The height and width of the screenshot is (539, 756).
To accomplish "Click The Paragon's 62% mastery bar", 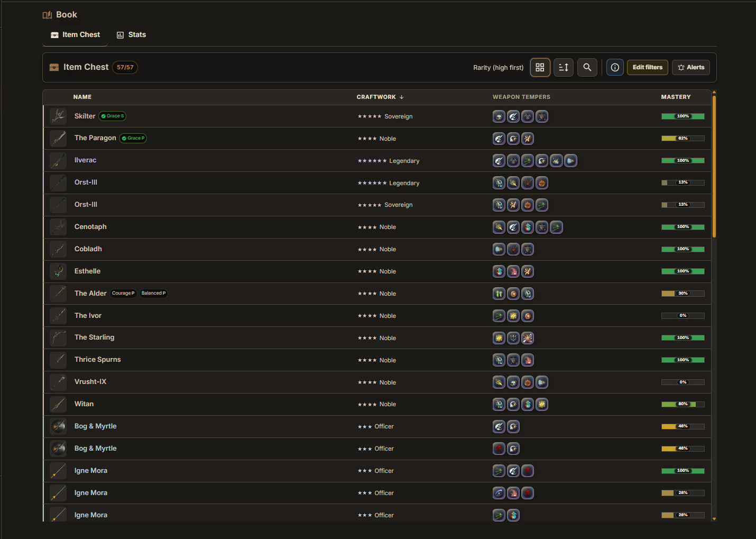I will [683, 139].
